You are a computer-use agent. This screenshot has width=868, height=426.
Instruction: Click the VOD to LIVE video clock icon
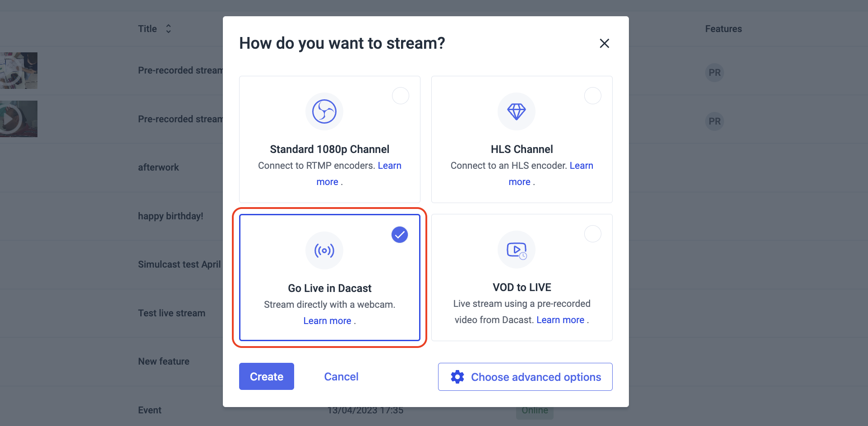(516, 250)
